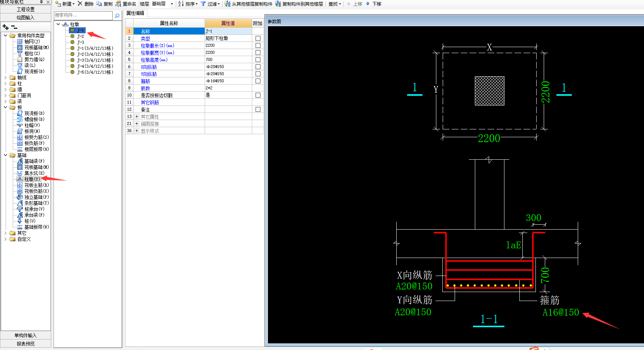Click 复制构件到其他楼层 icon

pos(278,4)
